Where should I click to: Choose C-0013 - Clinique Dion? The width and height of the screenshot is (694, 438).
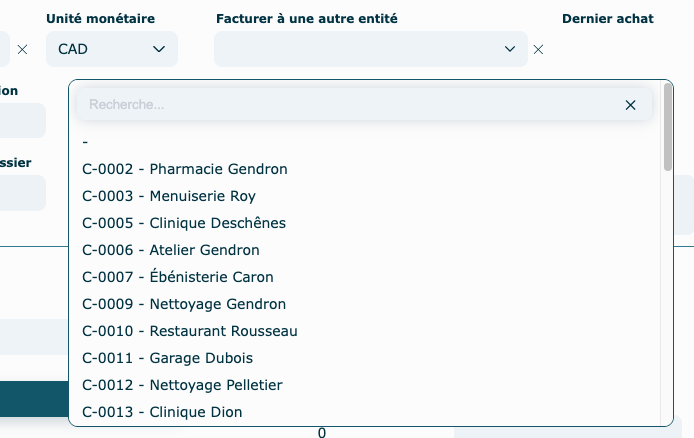click(x=162, y=412)
